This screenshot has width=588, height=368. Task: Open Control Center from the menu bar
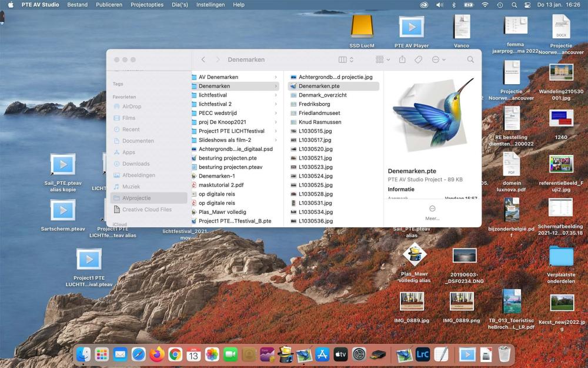click(527, 5)
